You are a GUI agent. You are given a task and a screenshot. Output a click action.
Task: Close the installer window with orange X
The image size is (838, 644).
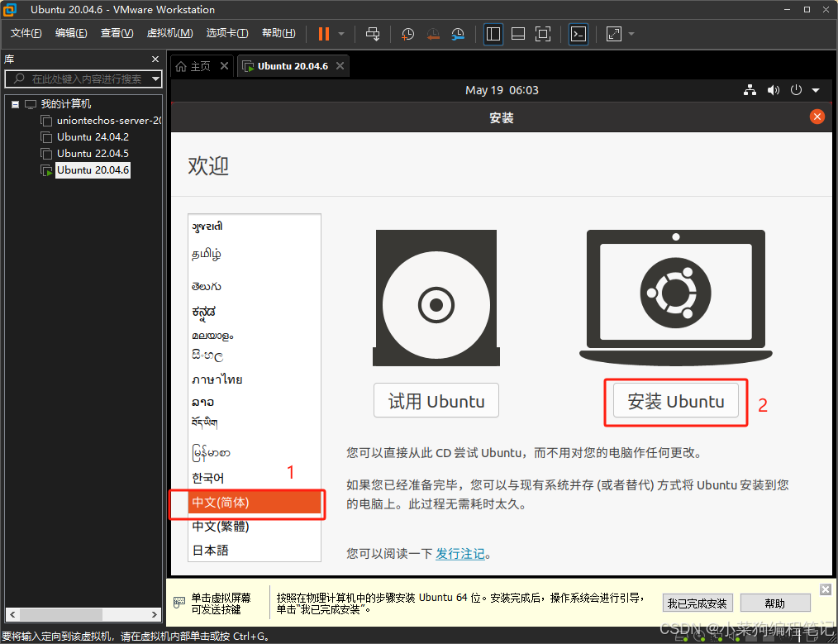coord(817,117)
